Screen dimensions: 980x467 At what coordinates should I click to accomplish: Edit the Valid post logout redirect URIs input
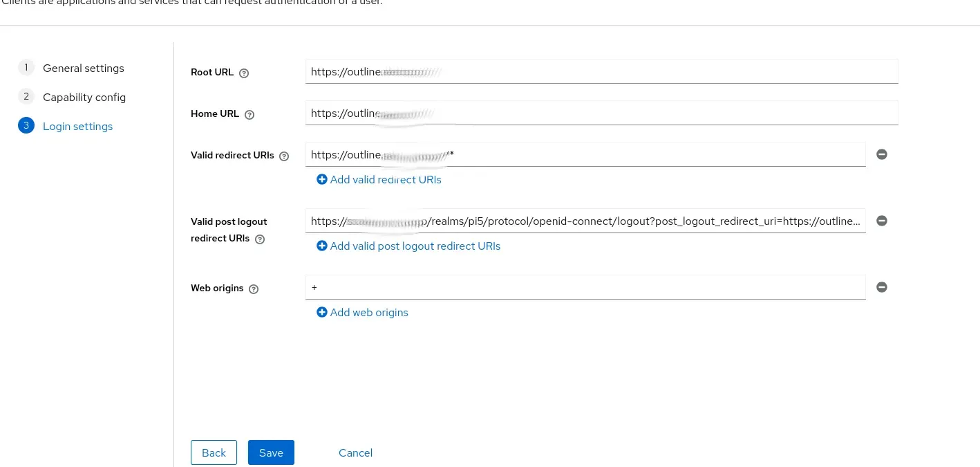(585, 221)
